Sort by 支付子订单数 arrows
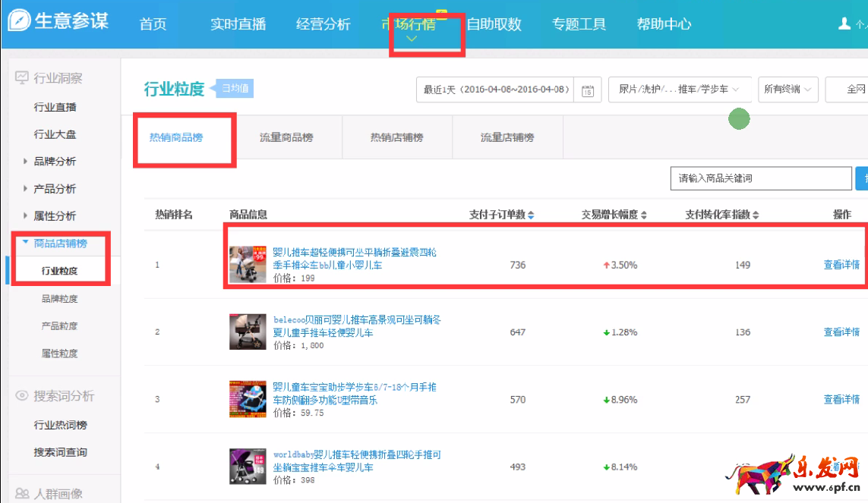Viewport: 868px width, 503px height. coord(531,215)
